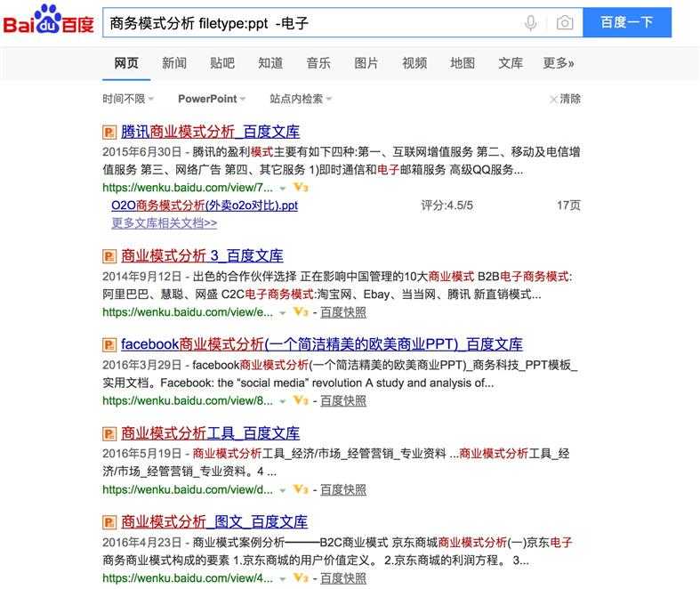Click V3 badge under facebook result
The width and height of the screenshot is (700, 589).
(301, 400)
